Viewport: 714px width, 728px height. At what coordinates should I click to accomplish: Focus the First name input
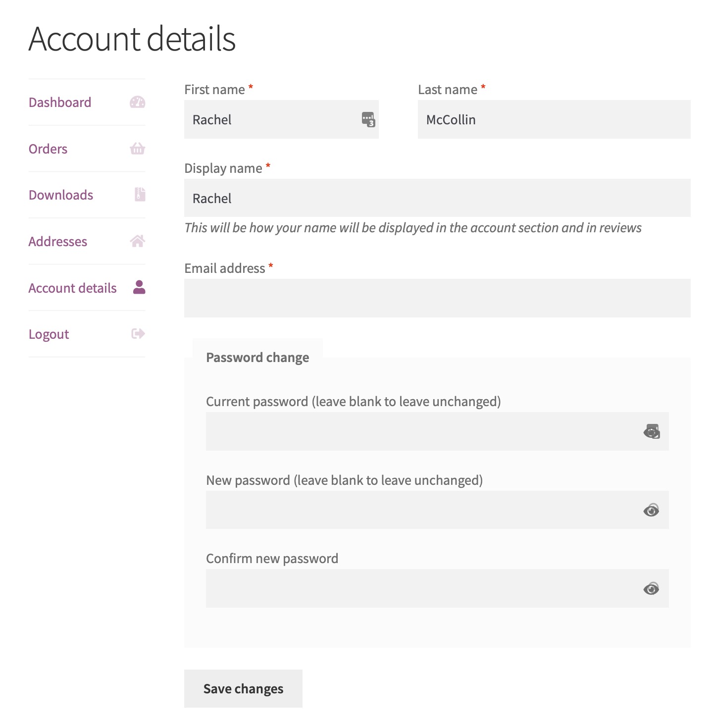pos(281,119)
